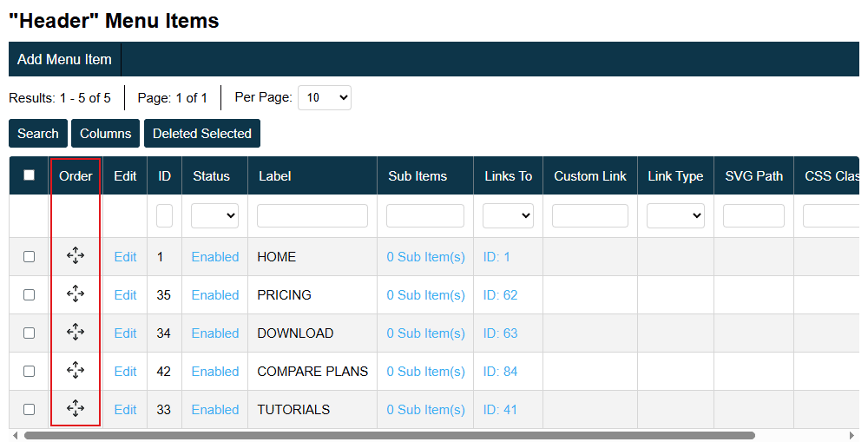The image size is (868, 442).
Task: Focus the Label filter input
Action: pyautogui.click(x=312, y=216)
